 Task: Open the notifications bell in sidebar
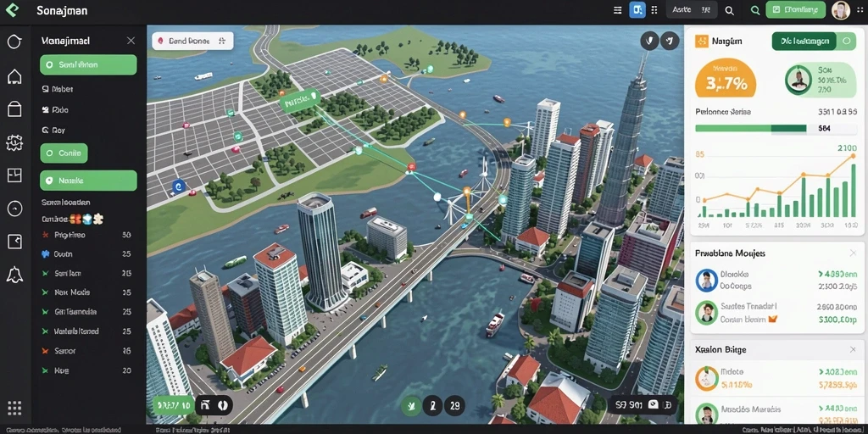[x=14, y=274]
